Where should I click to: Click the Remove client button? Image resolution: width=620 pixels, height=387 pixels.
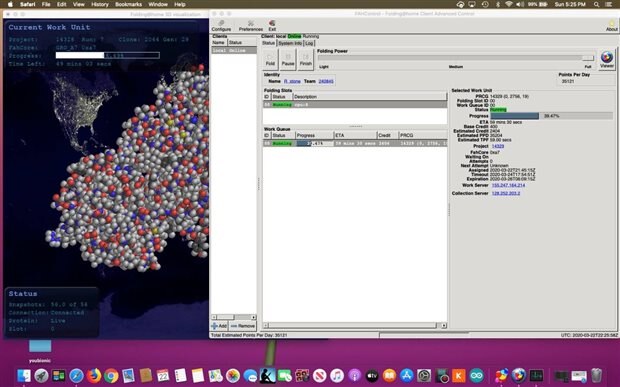coord(243,326)
